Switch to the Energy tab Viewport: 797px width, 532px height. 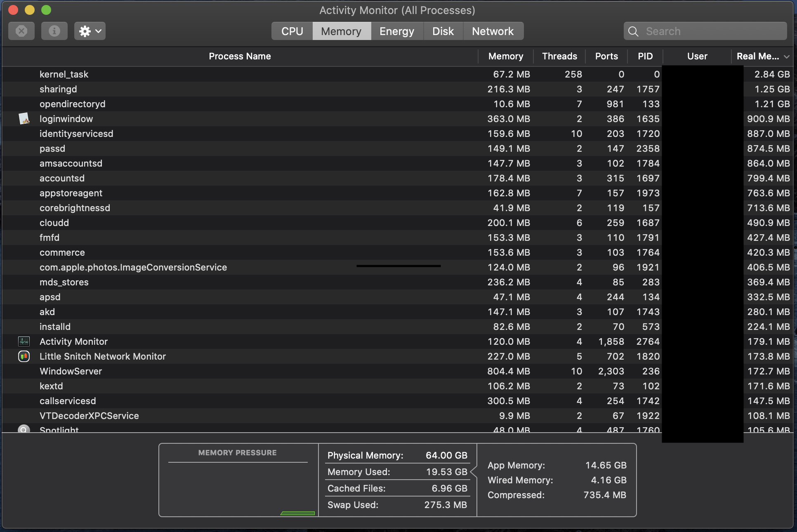pos(396,31)
